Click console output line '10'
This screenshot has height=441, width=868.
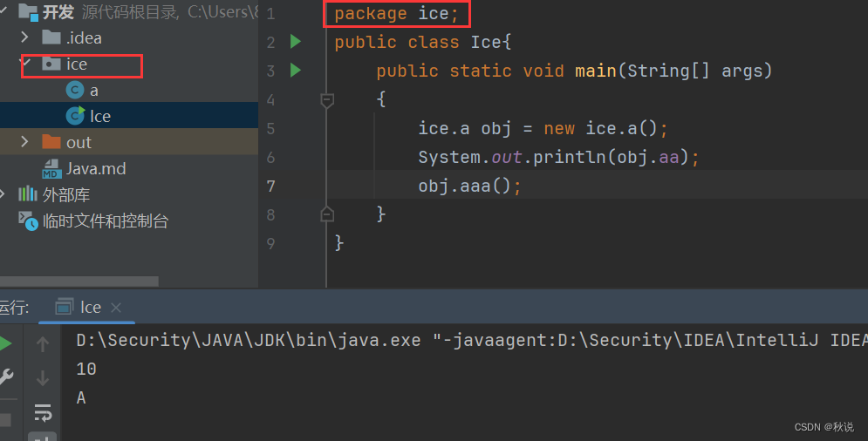[x=86, y=369]
